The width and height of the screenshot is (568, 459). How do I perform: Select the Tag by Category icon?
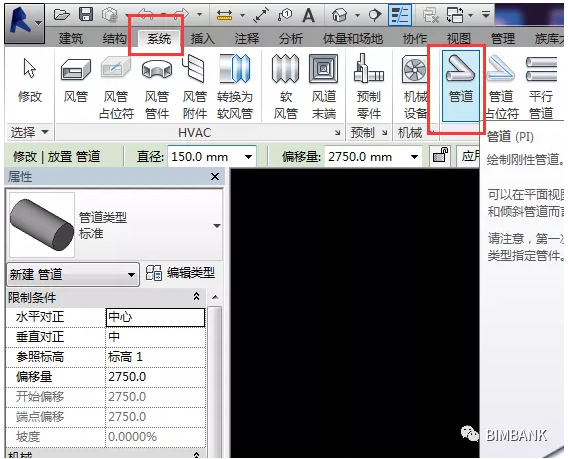tap(285, 15)
